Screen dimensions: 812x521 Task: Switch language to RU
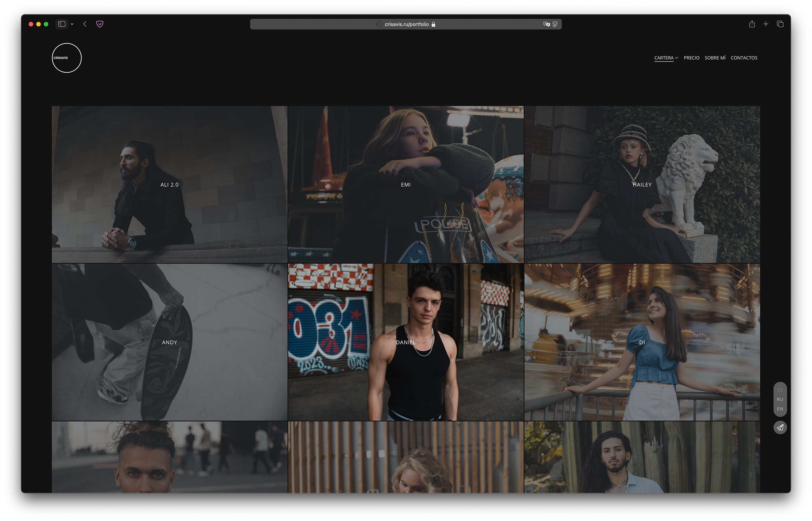780,400
